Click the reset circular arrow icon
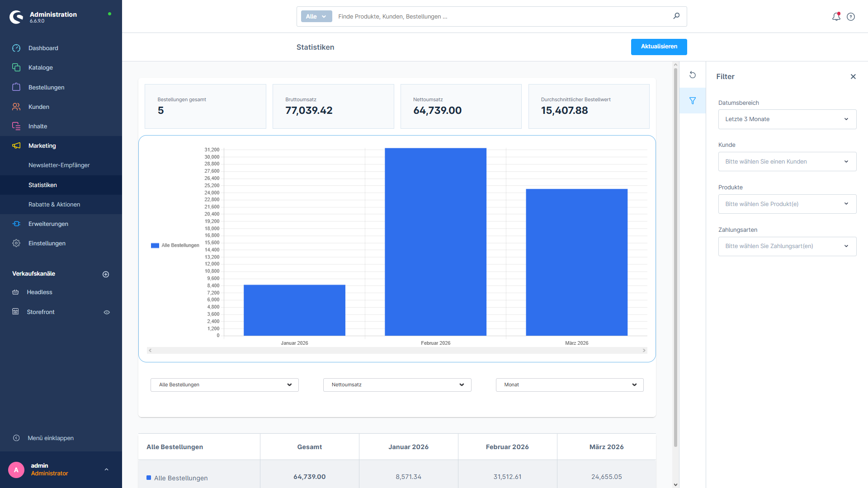868x488 pixels. coord(693,75)
